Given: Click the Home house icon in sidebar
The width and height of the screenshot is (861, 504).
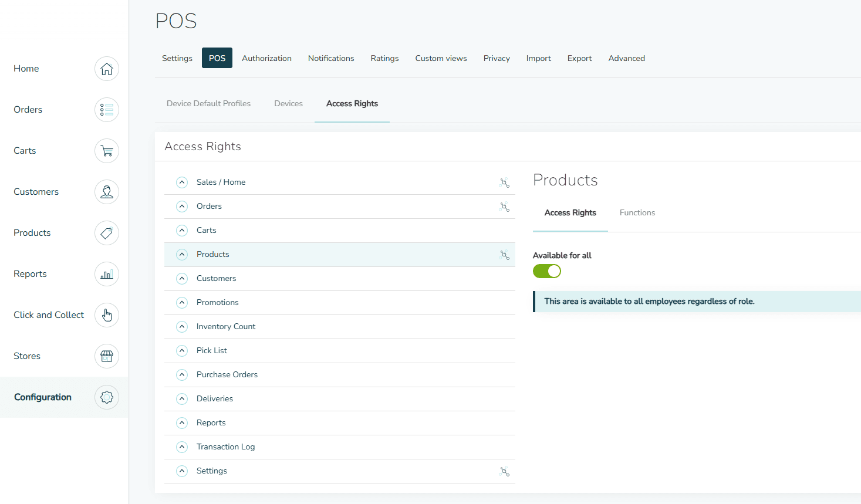Looking at the screenshot, I should 107,69.
